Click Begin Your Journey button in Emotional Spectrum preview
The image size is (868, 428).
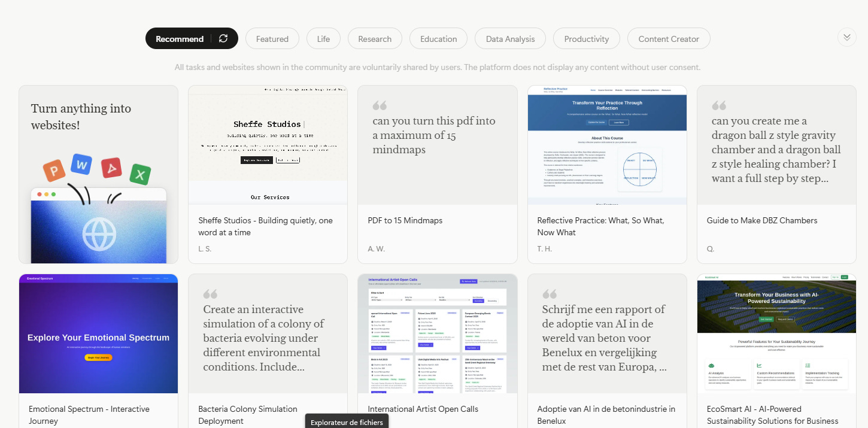click(x=98, y=357)
